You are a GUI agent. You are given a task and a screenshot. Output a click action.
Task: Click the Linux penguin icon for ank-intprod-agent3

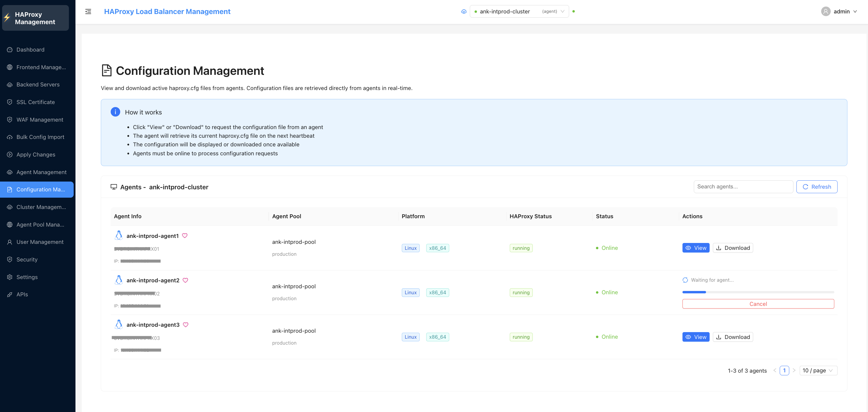pyautogui.click(x=119, y=324)
